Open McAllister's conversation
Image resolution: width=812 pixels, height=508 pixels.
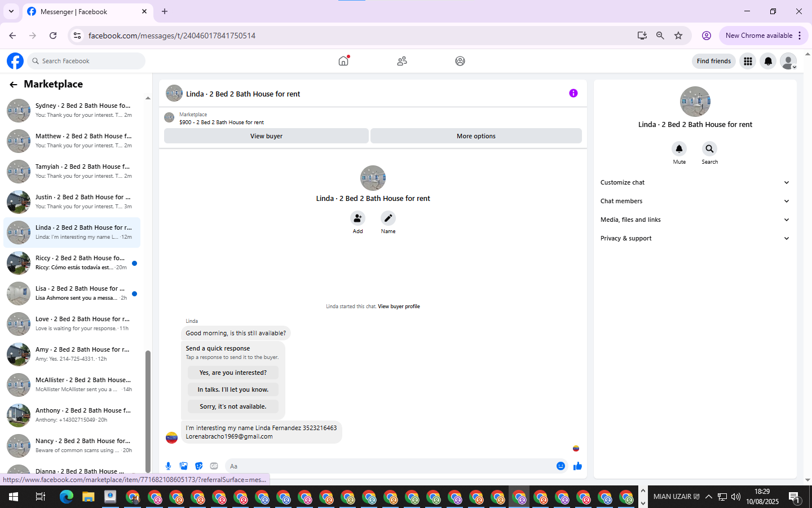(72, 384)
